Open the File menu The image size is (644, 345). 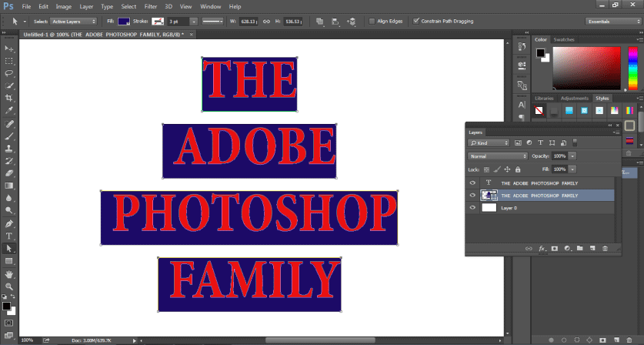[26, 7]
